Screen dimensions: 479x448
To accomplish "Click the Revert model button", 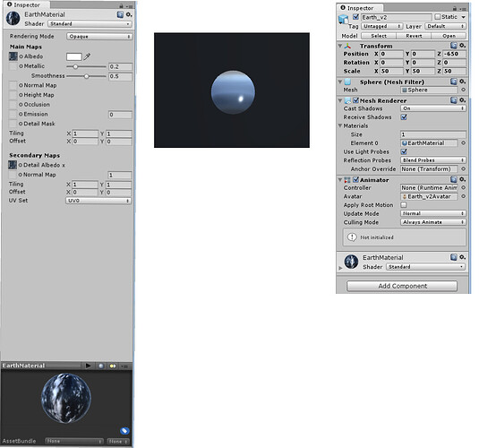I will click(414, 36).
